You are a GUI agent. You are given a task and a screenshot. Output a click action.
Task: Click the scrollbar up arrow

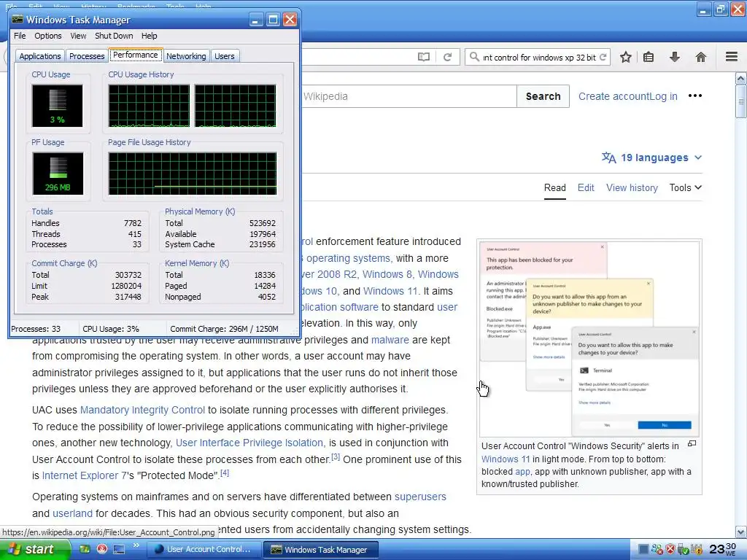point(741,78)
